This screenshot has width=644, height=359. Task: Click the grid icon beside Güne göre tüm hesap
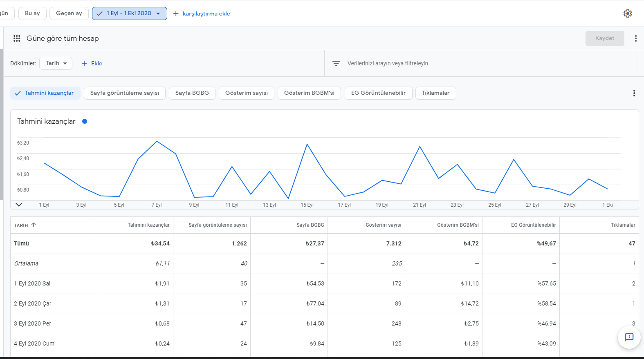point(17,38)
